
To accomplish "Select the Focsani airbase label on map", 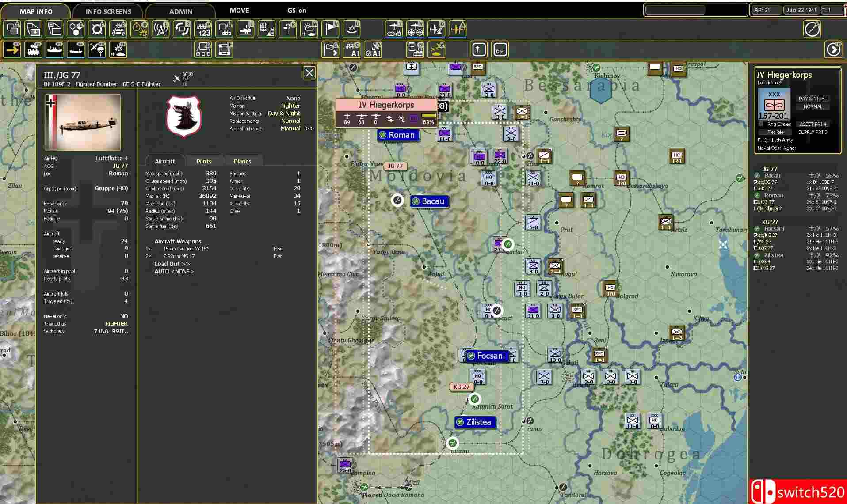I will point(486,356).
